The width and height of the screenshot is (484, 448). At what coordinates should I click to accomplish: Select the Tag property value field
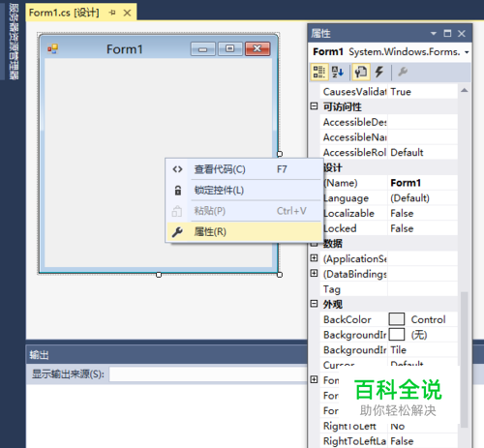point(422,289)
